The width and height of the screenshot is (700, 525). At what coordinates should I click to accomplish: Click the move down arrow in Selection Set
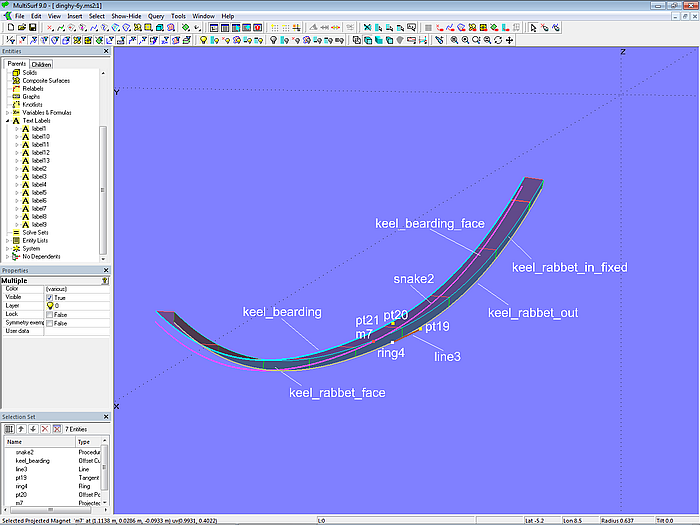(32, 428)
